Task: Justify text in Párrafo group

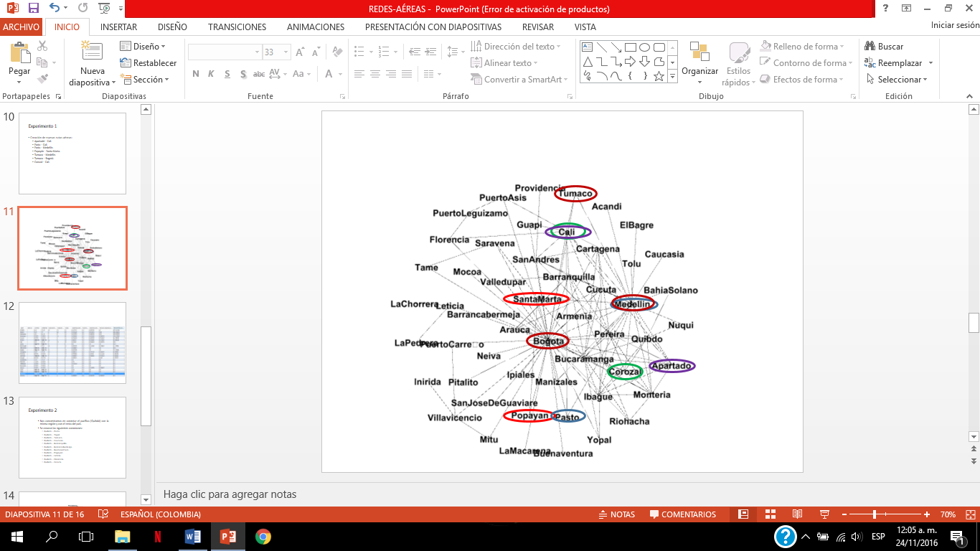Action: pos(407,74)
